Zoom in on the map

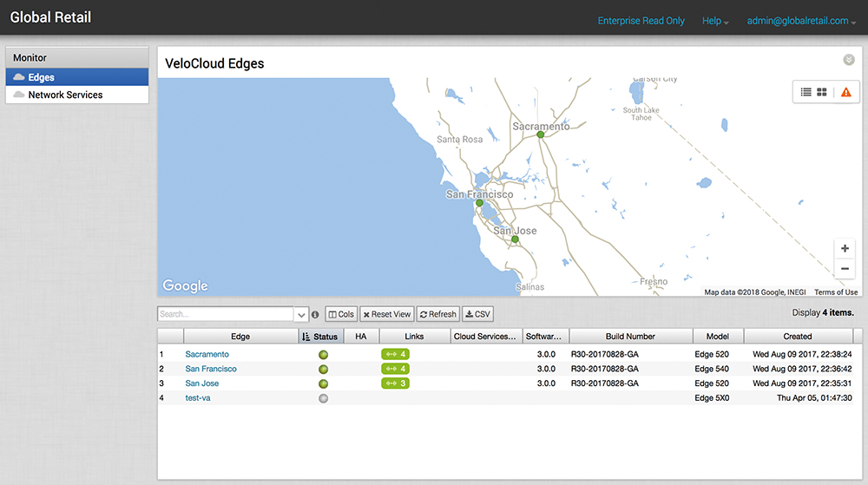[845, 248]
